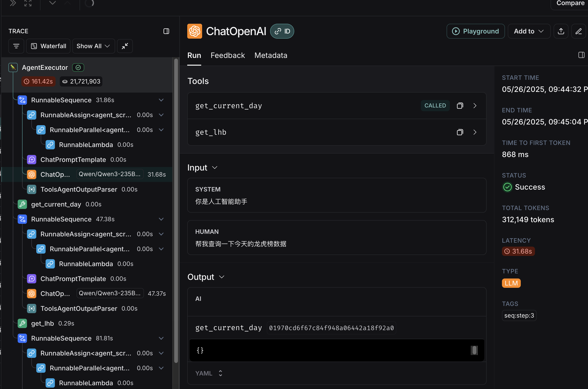Select the Run tab
This screenshot has height=389, width=588.
click(194, 55)
